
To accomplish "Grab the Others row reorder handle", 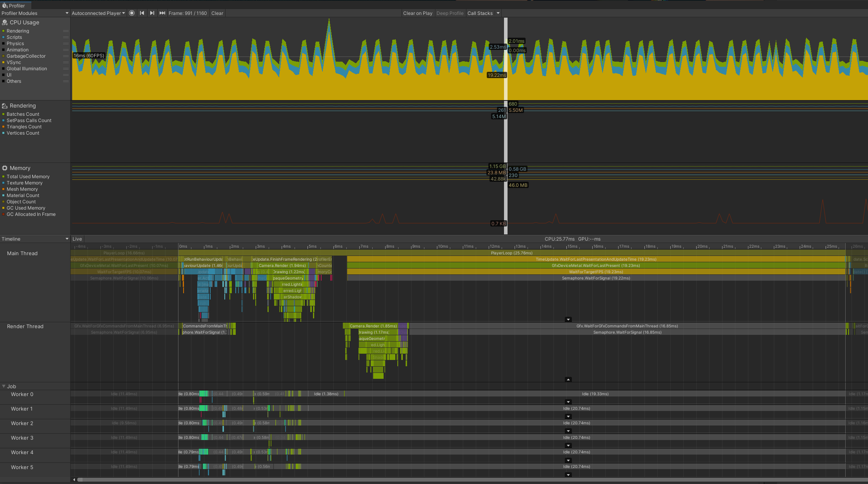I will point(66,81).
